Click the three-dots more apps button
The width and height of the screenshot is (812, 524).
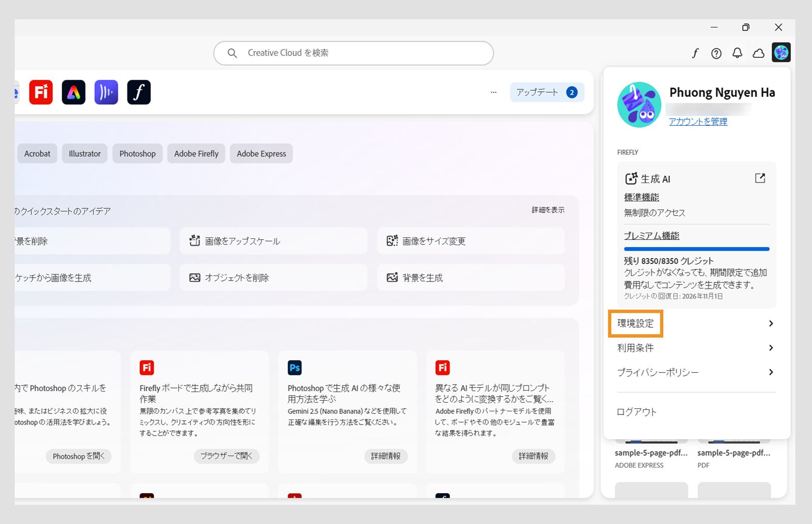493,92
